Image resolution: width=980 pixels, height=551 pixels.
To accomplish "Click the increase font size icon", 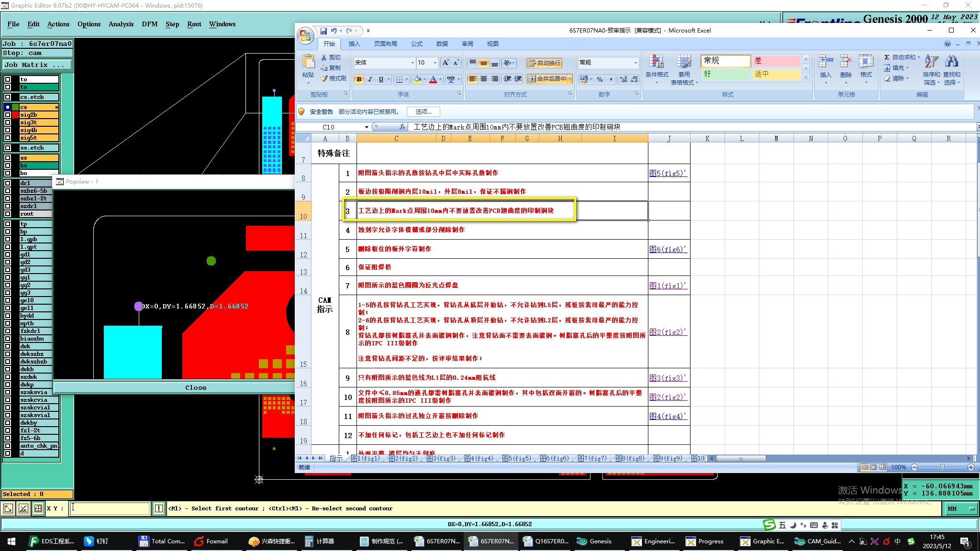I will click(x=445, y=63).
